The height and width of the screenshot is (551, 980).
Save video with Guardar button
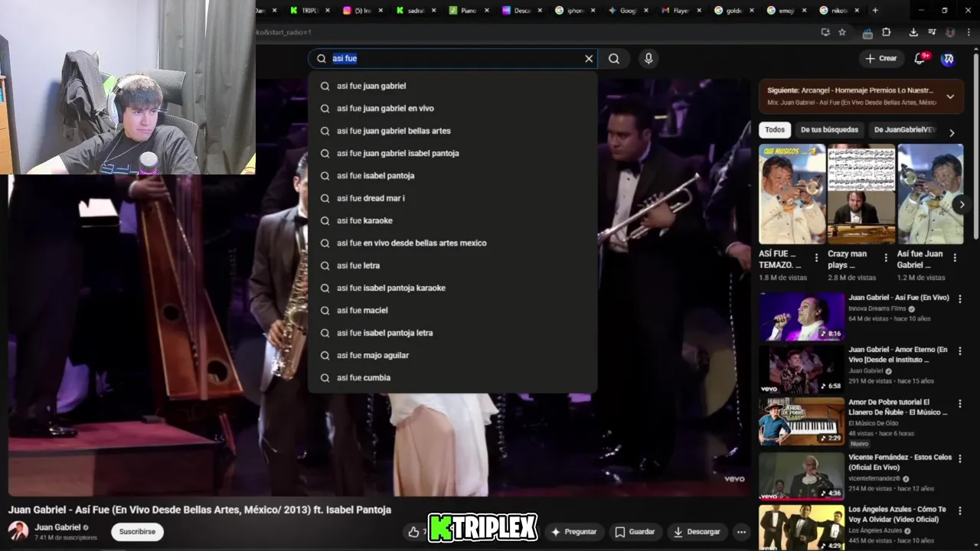[635, 532]
